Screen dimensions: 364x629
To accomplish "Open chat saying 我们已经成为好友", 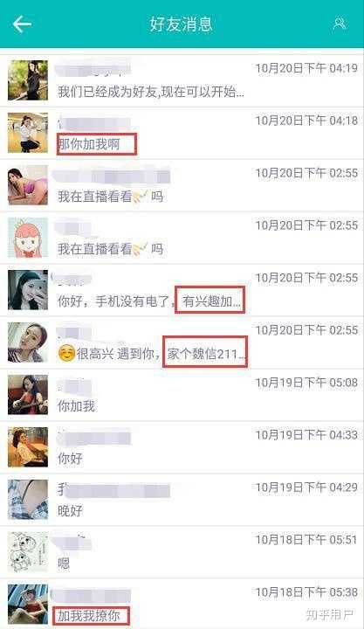I will 182,80.
